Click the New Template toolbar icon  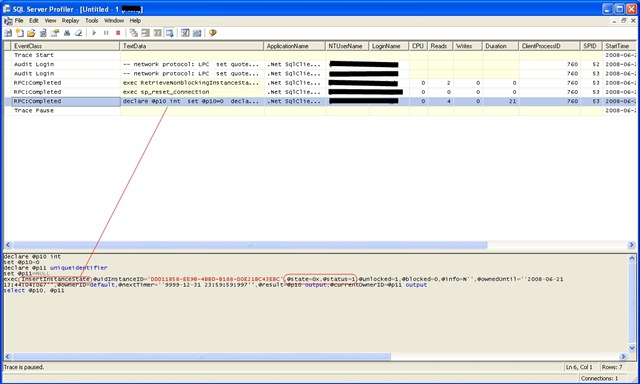[x=20, y=33]
